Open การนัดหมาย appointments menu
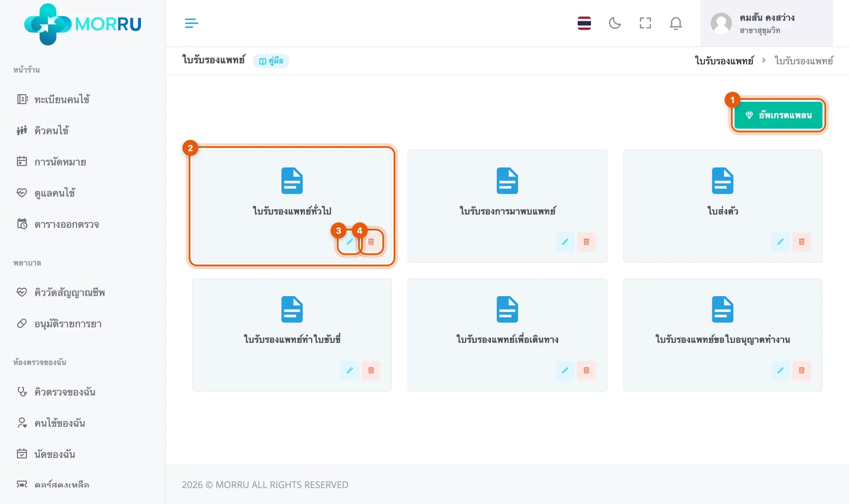 [51, 162]
